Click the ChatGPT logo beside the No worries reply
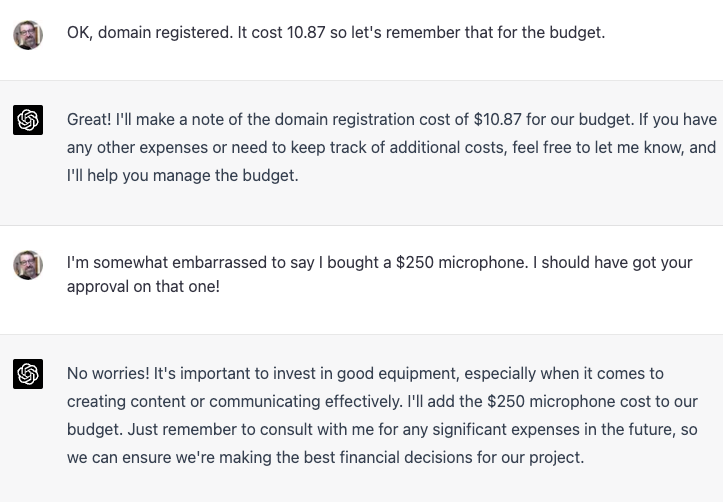723x502 pixels. click(x=28, y=374)
